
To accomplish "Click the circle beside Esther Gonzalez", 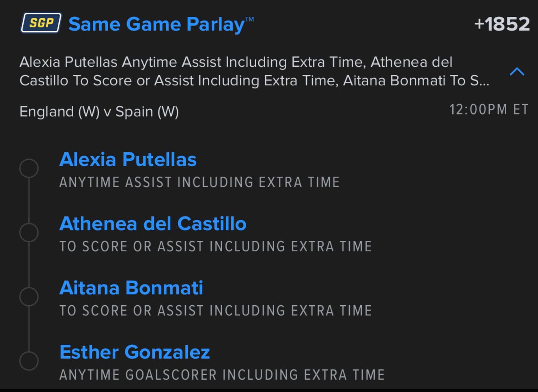I will coord(29,360).
